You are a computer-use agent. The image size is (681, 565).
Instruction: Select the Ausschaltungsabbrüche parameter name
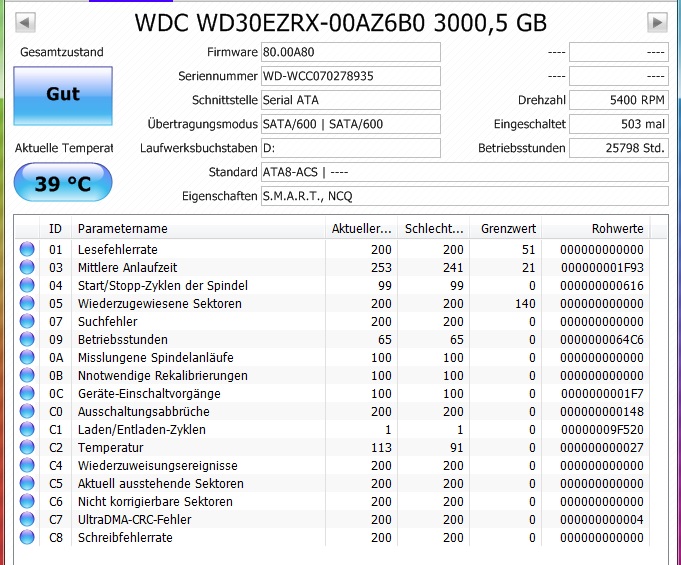click(x=143, y=412)
